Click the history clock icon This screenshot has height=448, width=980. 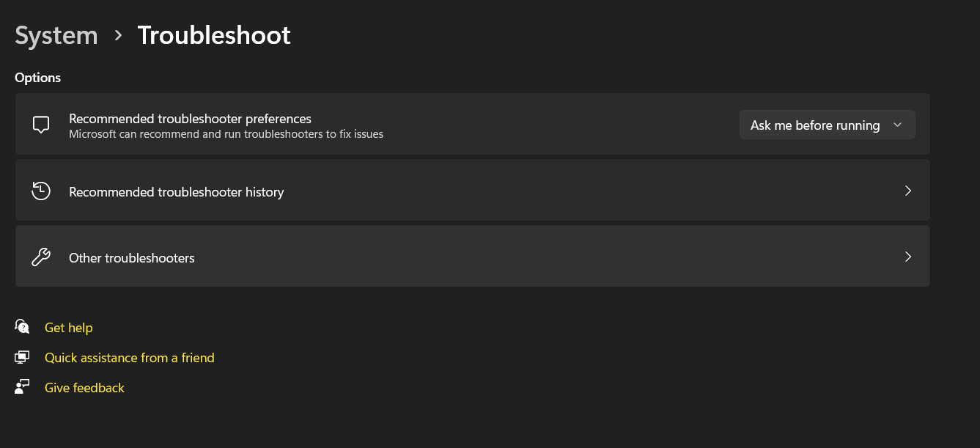[x=41, y=190]
